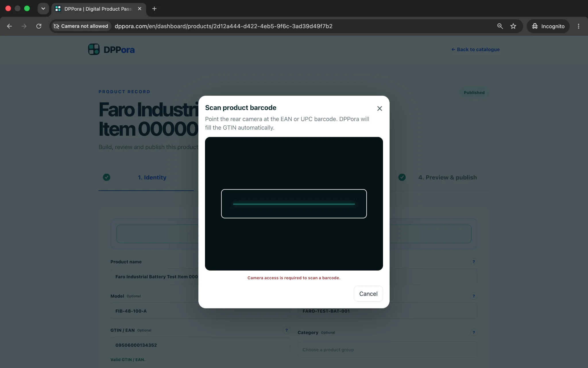Click the DPPora logo
588x368 pixels.
click(x=111, y=49)
